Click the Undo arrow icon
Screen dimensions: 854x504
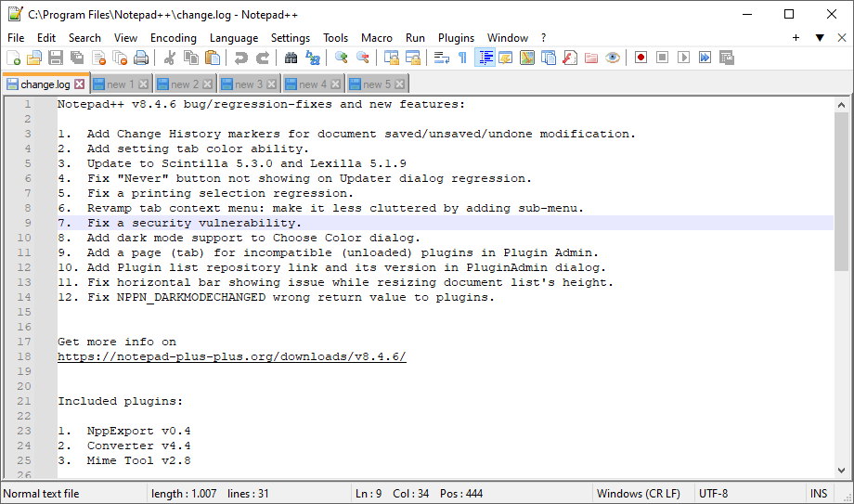pyautogui.click(x=240, y=58)
